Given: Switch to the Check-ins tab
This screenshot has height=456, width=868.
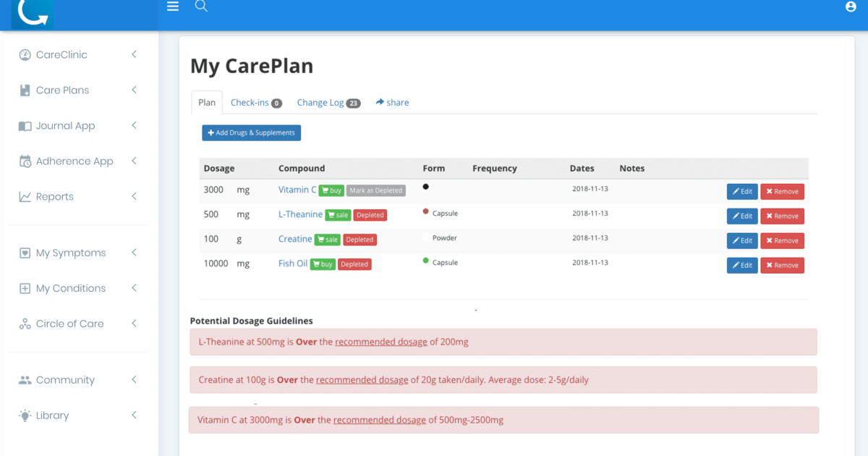Looking at the screenshot, I should (x=256, y=103).
